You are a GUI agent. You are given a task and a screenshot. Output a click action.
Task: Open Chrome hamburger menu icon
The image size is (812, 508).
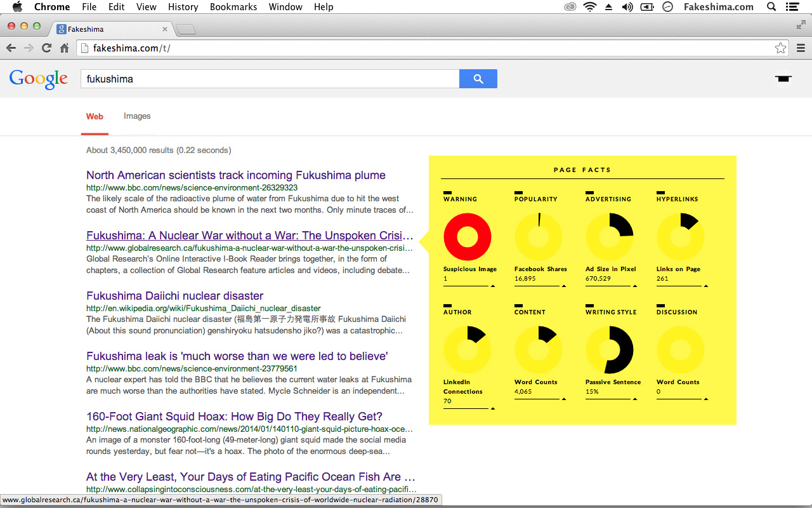coord(801,48)
